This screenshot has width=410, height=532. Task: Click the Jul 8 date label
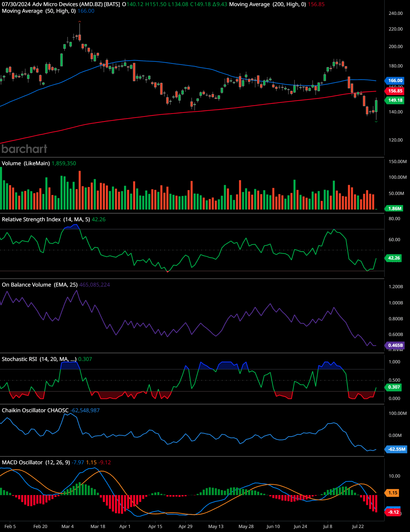coord(327,526)
